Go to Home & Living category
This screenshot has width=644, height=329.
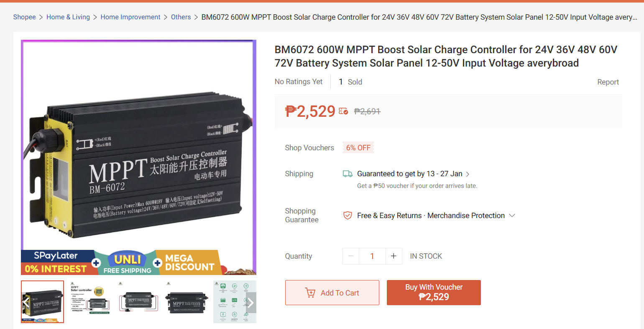[x=68, y=17]
